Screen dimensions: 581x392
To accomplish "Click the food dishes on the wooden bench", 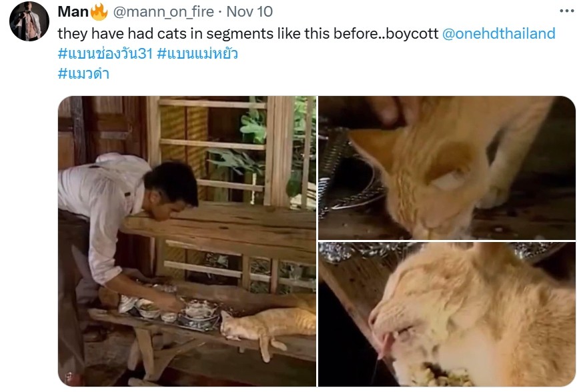I will pos(171,310).
